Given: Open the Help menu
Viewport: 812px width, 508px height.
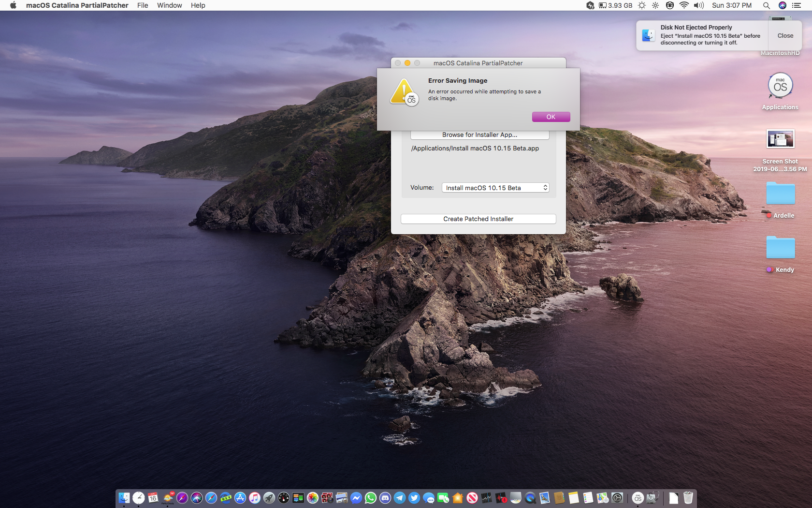Looking at the screenshot, I should (x=198, y=5).
